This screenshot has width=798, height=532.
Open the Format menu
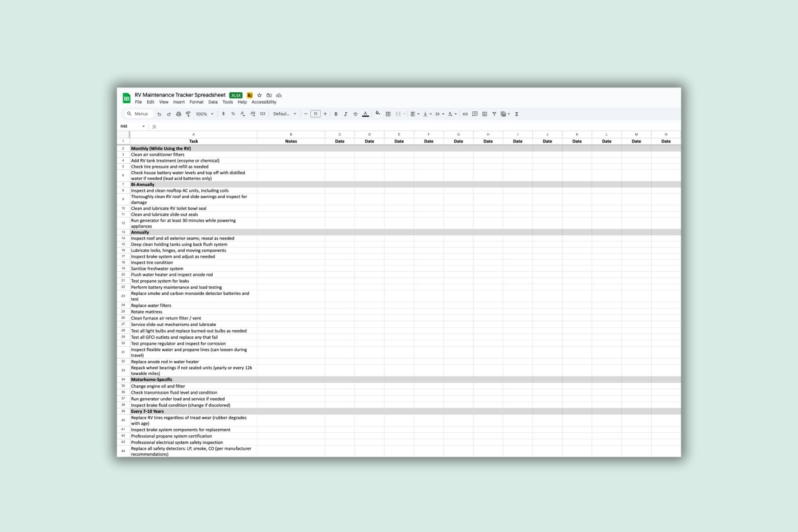tap(196, 102)
